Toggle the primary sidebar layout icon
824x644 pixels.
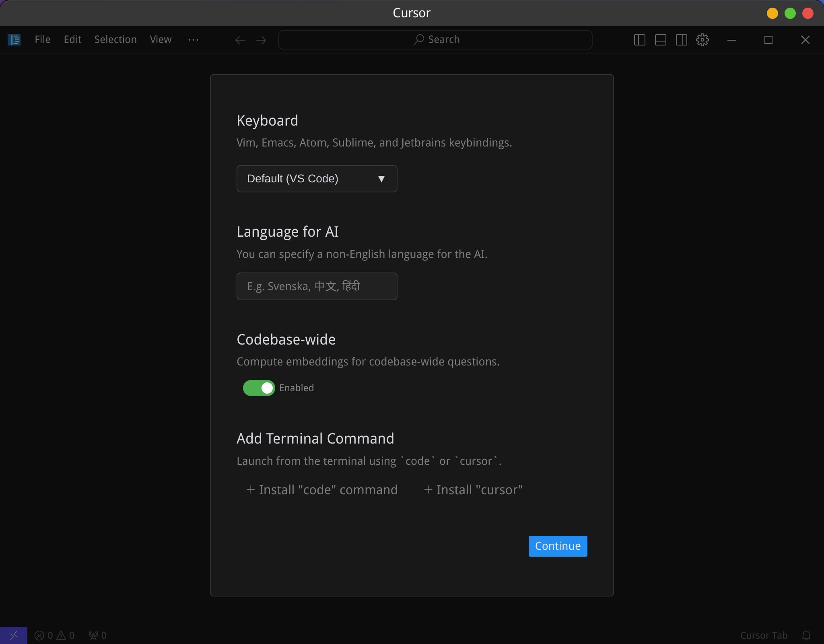pos(640,40)
